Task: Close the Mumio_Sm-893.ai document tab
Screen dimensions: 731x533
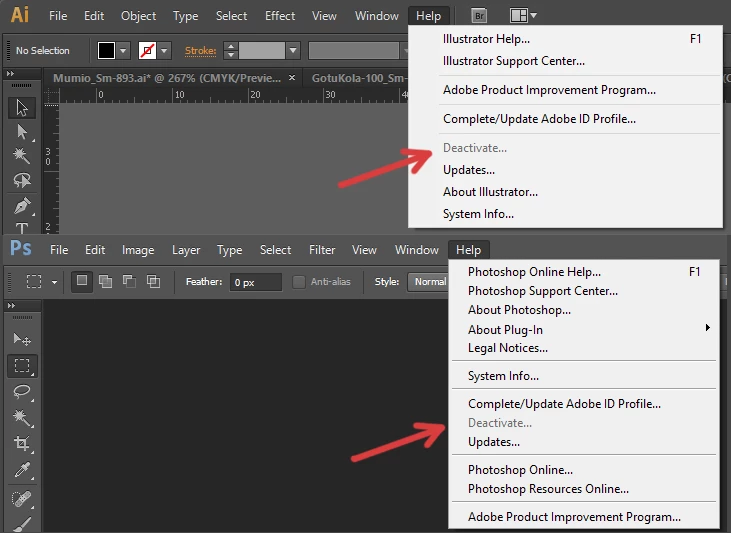Action: (292, 77)
